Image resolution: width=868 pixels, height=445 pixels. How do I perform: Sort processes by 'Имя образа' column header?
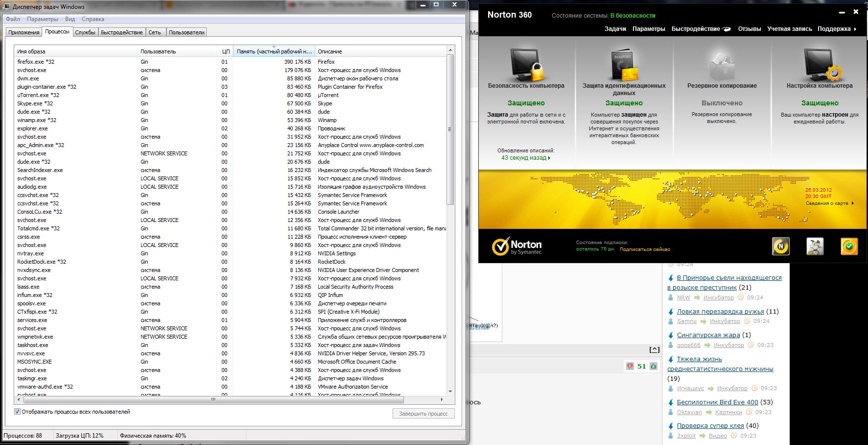[76, 51]
